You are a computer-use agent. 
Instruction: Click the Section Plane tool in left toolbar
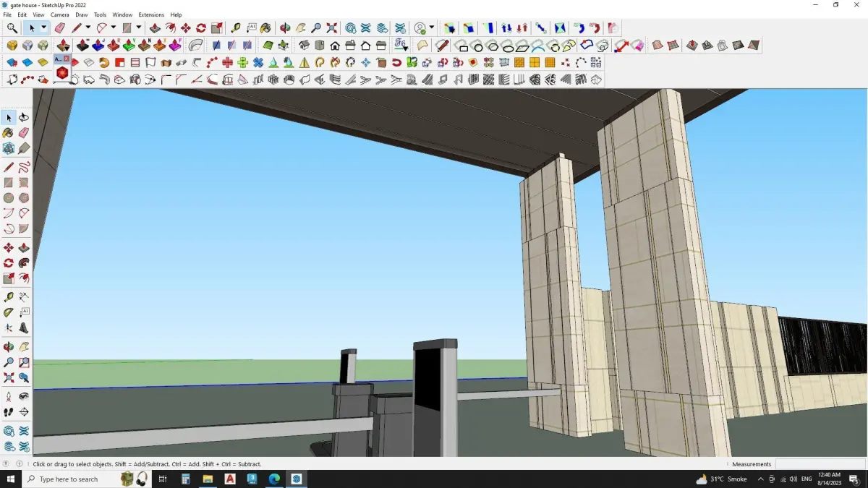click(x=24, y=412)
